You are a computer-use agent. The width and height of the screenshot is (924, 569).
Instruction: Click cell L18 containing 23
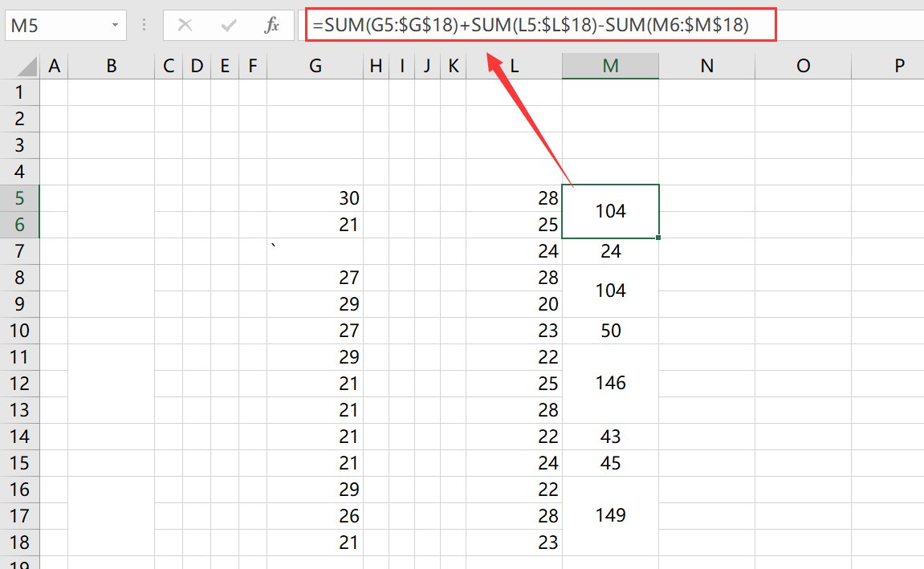[x=514, y=542]
